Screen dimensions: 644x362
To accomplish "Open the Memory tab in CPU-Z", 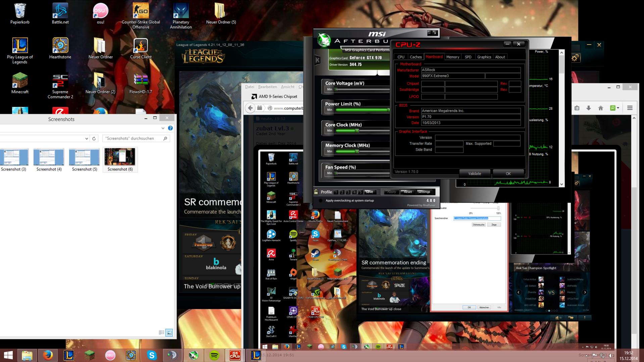I will [x=453, y=57].
